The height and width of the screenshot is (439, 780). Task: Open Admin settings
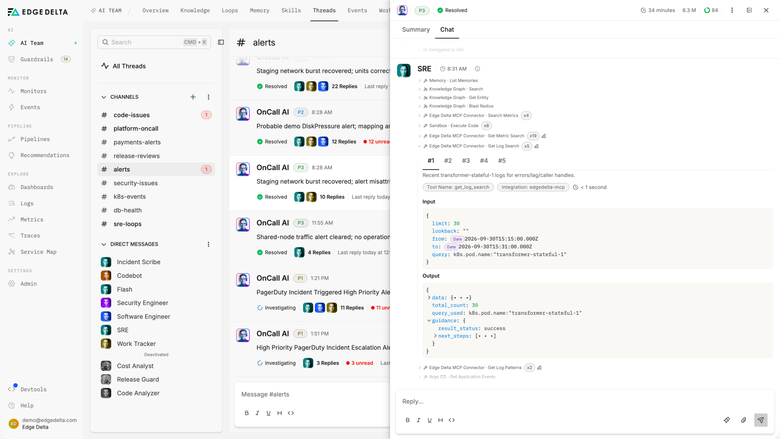[28, 284]
